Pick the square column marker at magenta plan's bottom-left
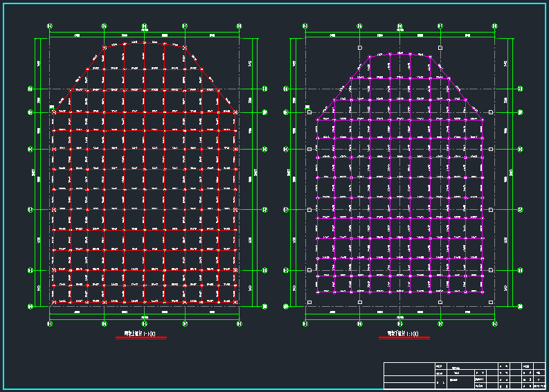Screen dimensions: 549x392 (309, 303)
